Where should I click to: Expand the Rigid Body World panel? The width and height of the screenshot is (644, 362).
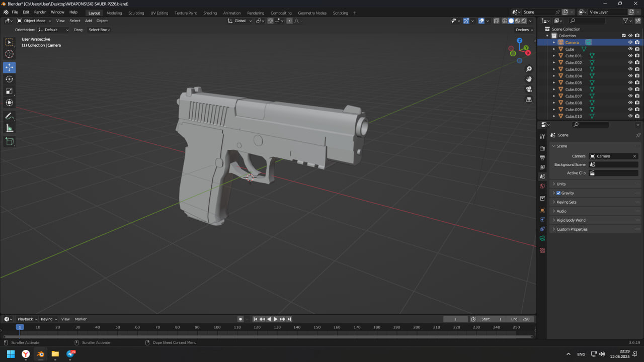(x=571, y=220)
